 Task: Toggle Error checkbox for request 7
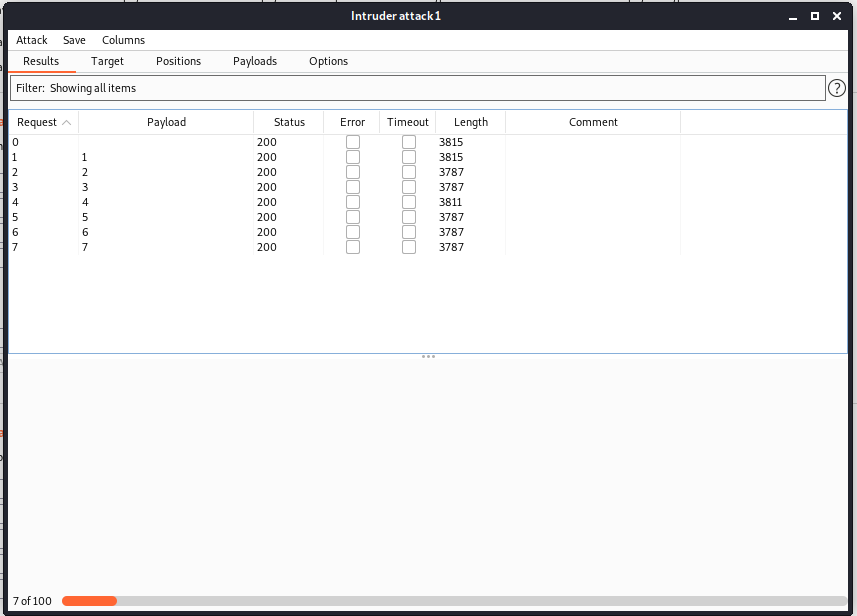click(x=353, y=247)
